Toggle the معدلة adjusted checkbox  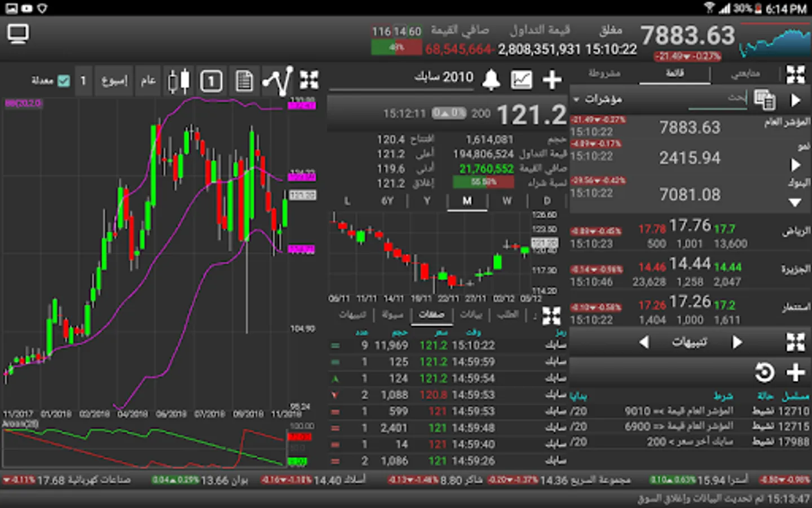(x=64, y=81)
